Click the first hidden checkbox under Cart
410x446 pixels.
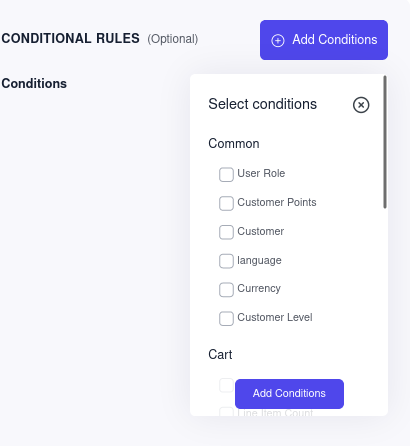tap(226, 385)
